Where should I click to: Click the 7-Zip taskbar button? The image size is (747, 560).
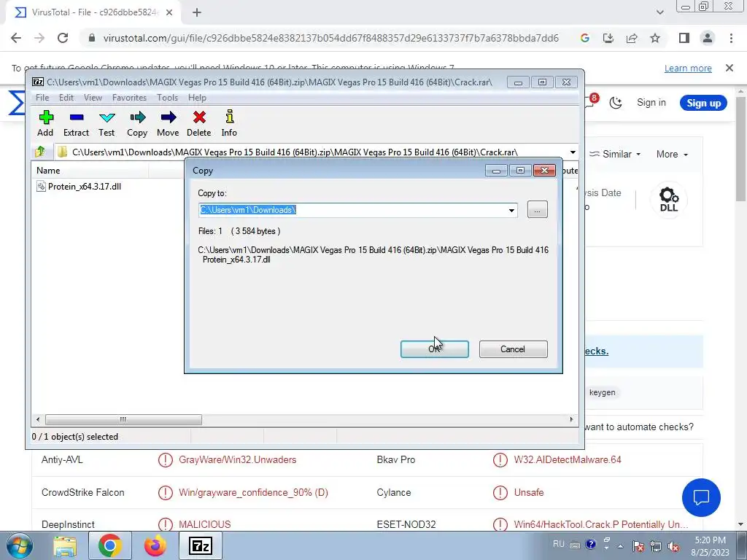coord(200,545)
